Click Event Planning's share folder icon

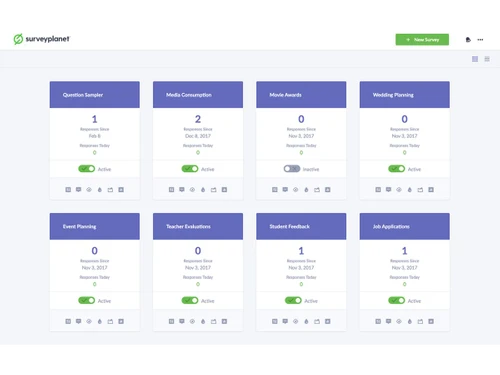pyautogui.click(x=110, y=321)
